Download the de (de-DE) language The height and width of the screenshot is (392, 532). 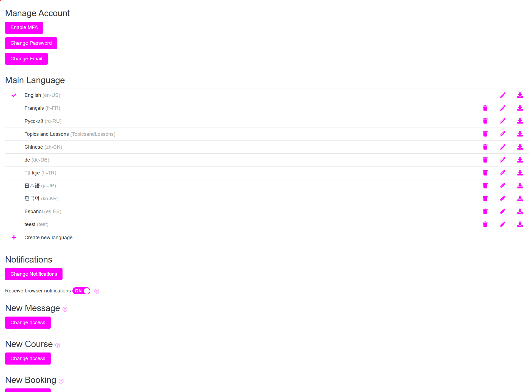[x=520, y=160]
